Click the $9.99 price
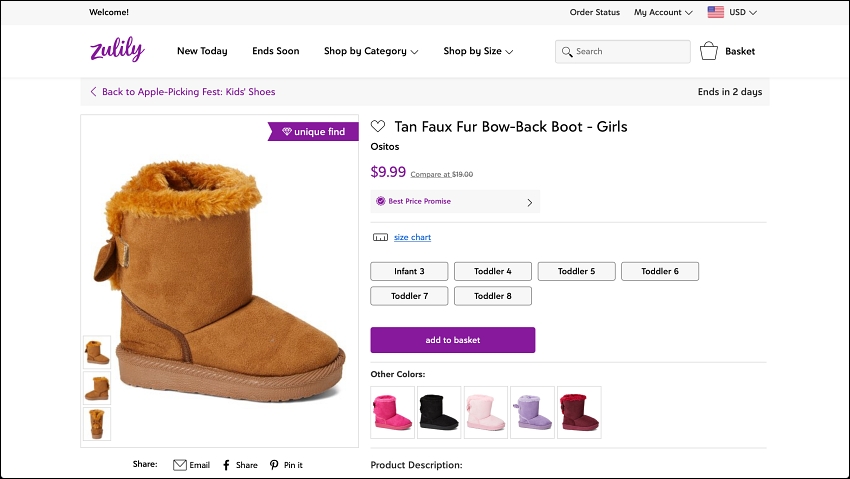The height and width of the screenshot is (479, 850). 388,172
